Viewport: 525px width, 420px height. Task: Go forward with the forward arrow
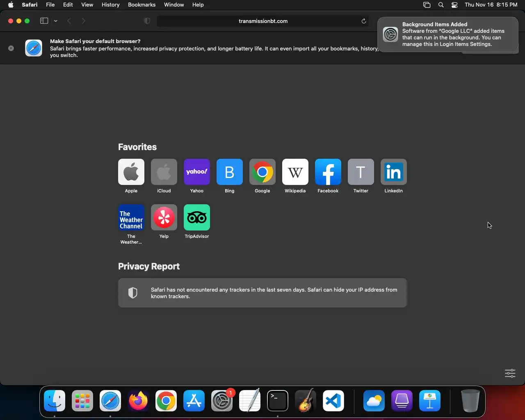[84, 21]
